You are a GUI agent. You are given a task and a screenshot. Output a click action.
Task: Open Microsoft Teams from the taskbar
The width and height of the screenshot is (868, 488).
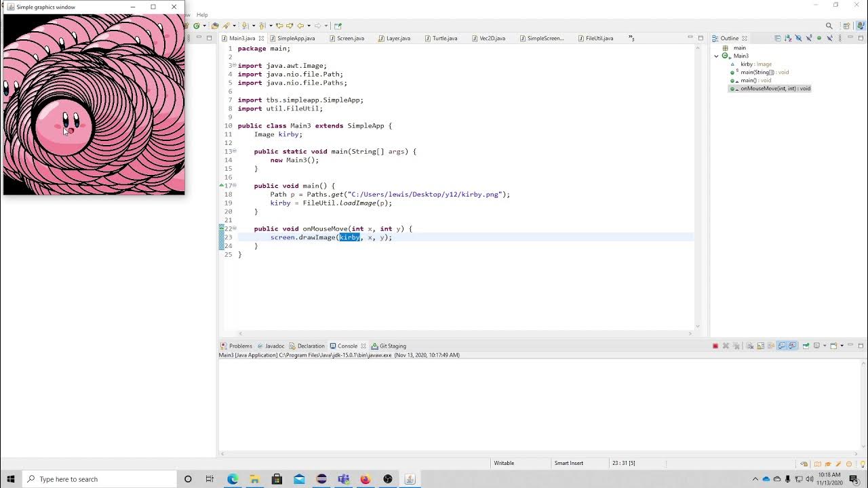tap(344, 479)
